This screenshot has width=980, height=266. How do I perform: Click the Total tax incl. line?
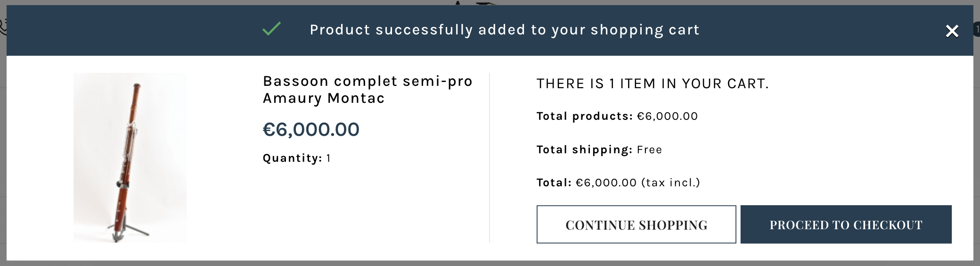point(618,183)
